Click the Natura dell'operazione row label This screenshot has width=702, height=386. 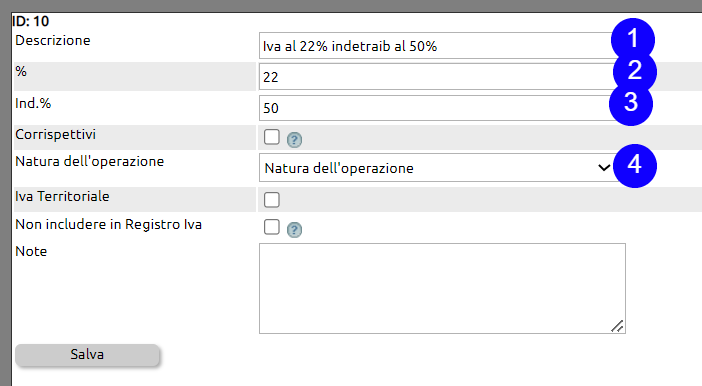tap(90, 161)
